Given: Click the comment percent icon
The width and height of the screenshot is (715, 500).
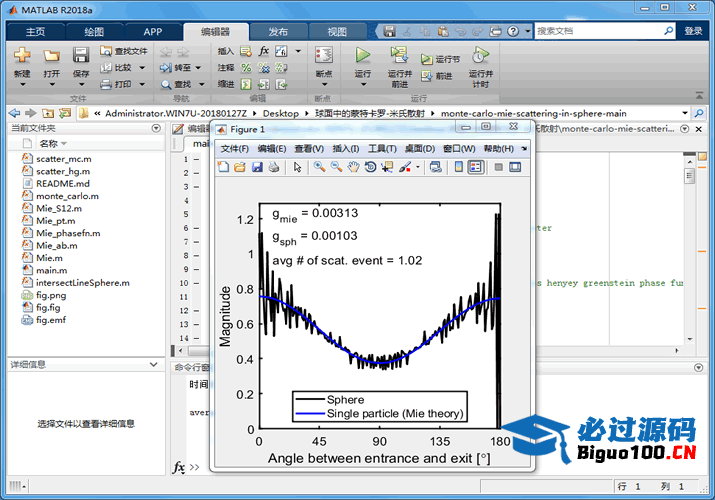Looking at the screenshot, I should pyautogui.click(x=246, y=68).
